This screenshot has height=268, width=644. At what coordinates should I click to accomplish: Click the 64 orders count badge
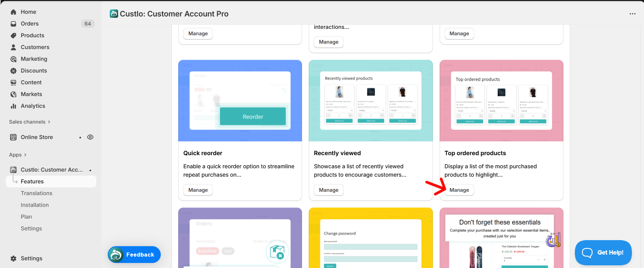pyautogui.click(x=88, y=24)
